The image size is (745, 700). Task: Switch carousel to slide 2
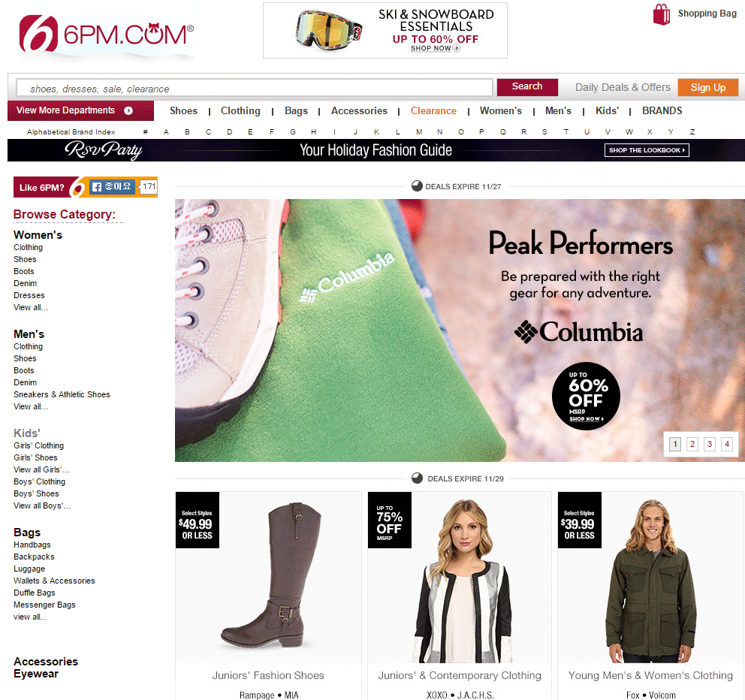point(692,444)
